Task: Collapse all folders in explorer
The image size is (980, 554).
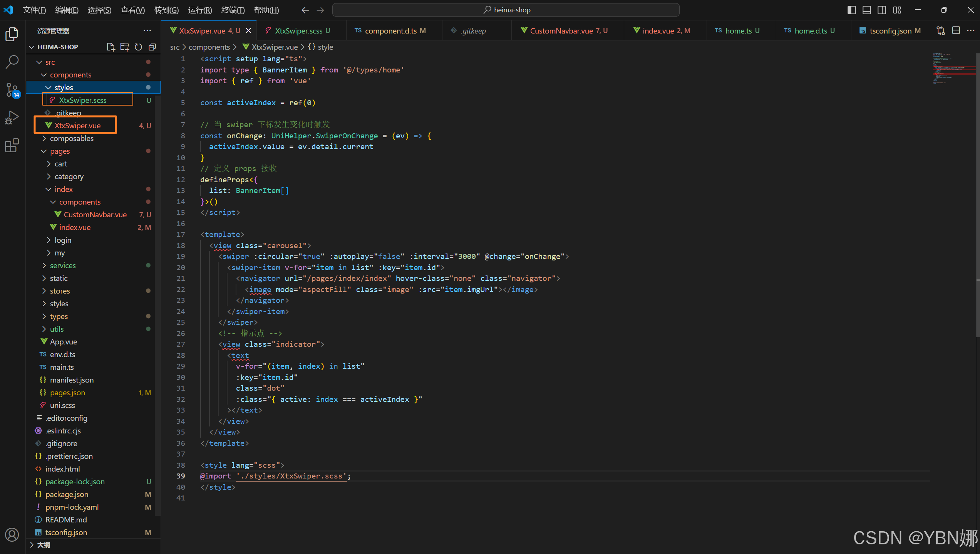Action: (x=152, y=47)
